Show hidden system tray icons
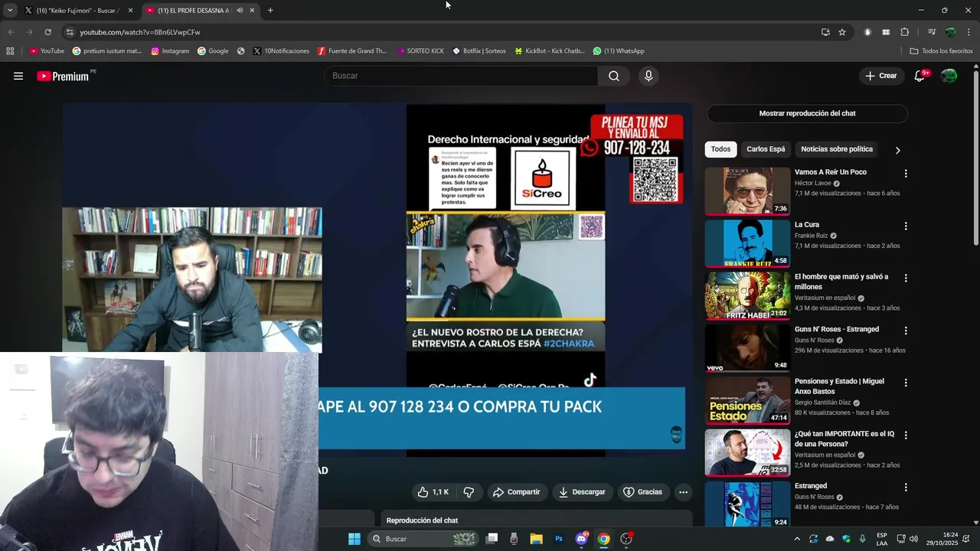 coord(797,539)
